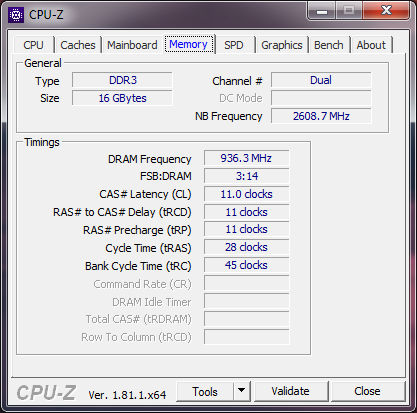Screen dimensions: 417x413
Task: Click the tRAS 28 clocks value
Action: (246, 248)
